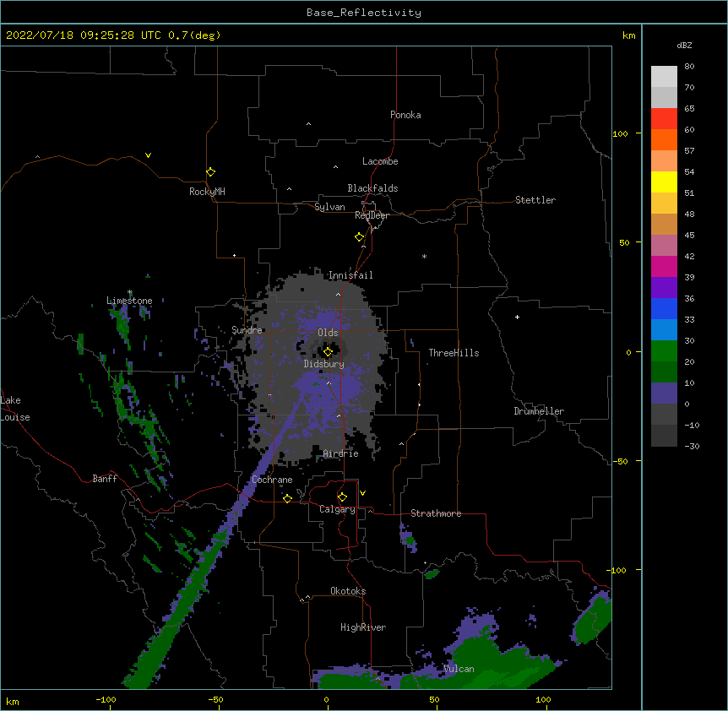
Task: Click the Ponoka city label
Action: point(405,115)
